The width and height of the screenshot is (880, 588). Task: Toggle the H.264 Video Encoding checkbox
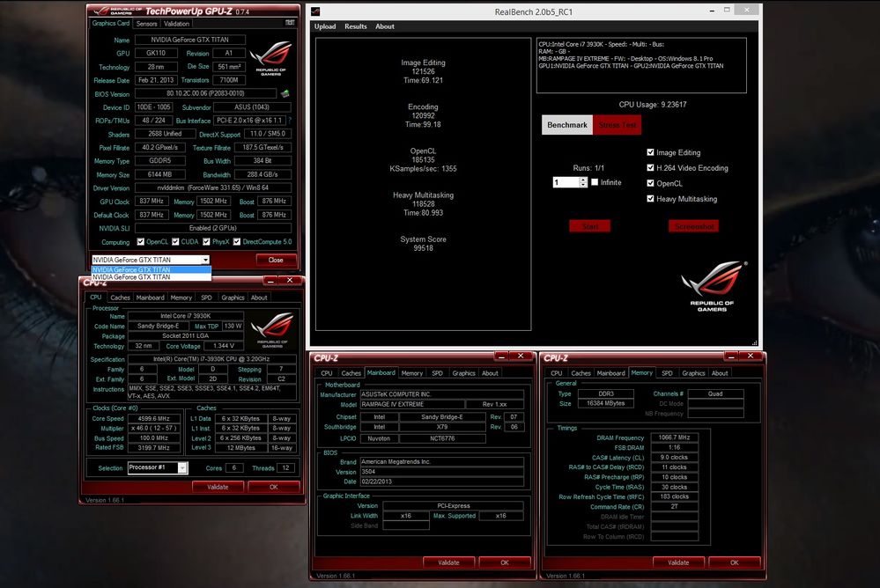coord(650,168)
